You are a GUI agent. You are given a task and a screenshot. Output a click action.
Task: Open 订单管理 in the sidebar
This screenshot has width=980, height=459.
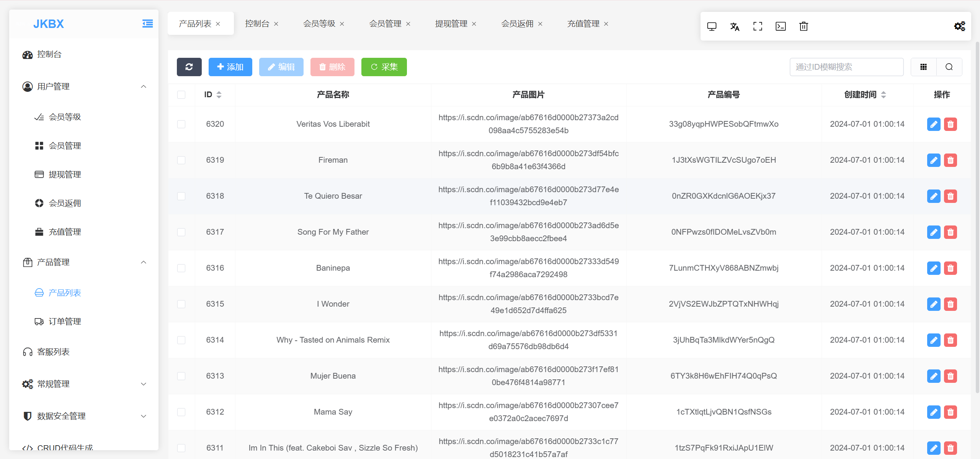pos(65,322)
